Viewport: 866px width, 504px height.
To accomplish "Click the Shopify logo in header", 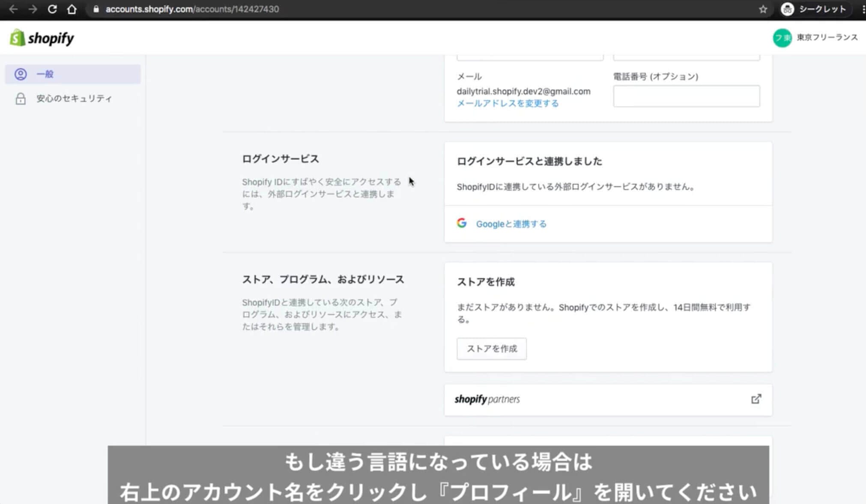I will pyautogui.click(x=42, y=38).
